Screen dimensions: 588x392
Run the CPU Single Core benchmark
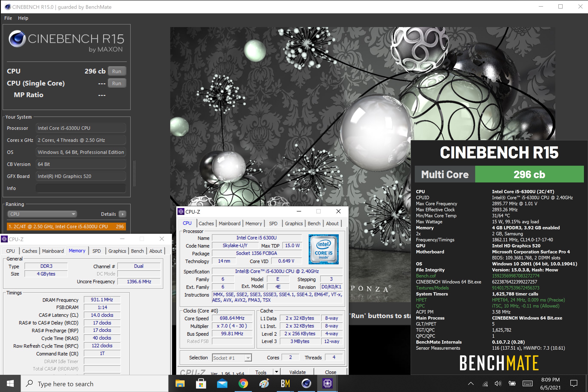click(117, 83)
